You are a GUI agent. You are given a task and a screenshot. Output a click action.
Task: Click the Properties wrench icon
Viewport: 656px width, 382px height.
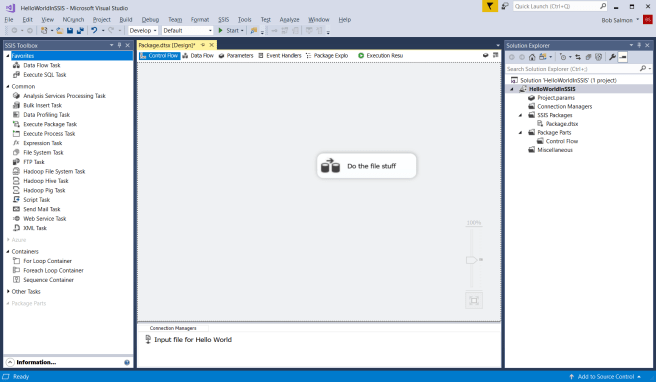[x=612, y=57]
